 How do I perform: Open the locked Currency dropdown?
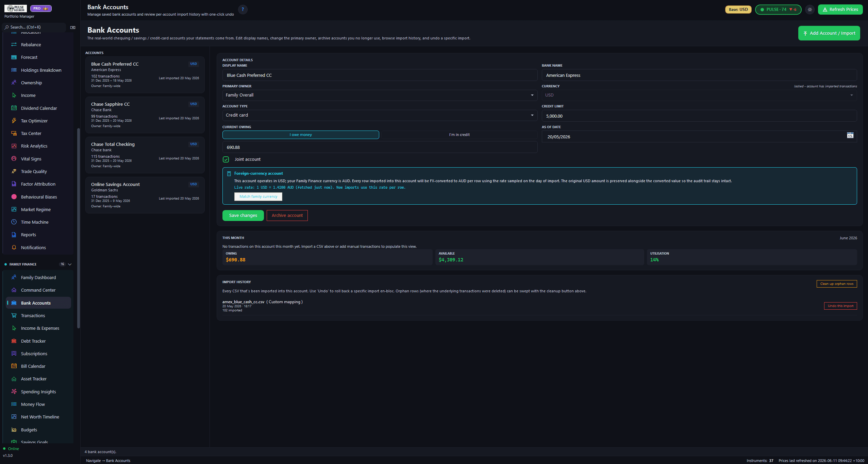pyautogui.click(x=699, y=95)
